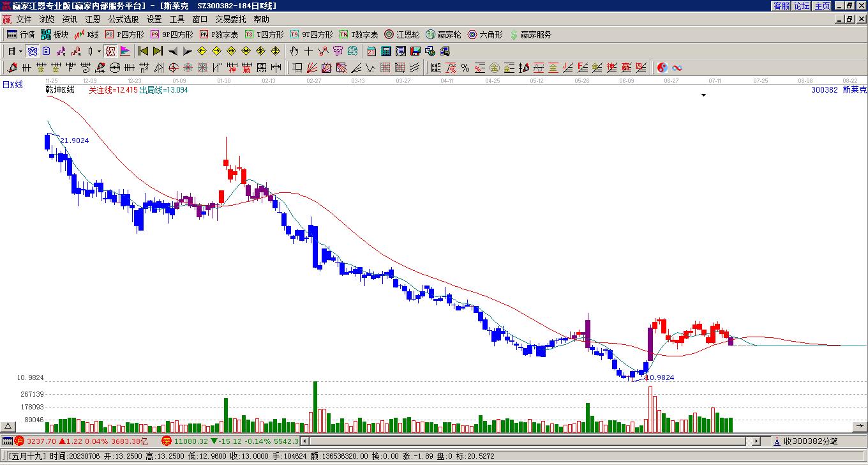Open the calendar date icon
868x465 pixels.
(371, 51)
